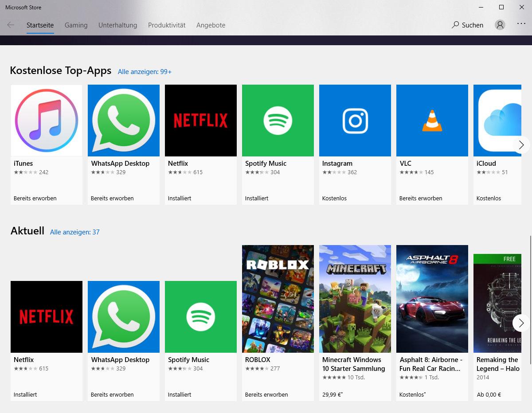Select the Produktivität tab

coord(167,25)
